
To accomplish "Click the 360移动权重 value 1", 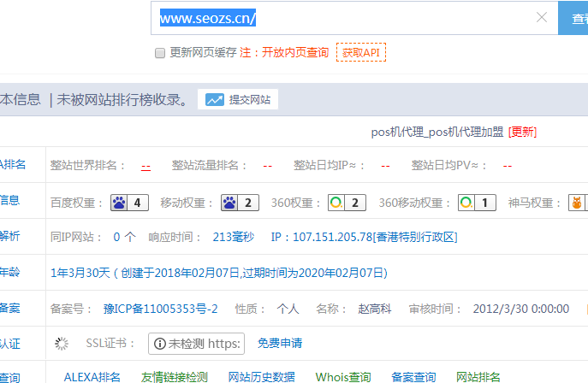I will pyautogui.click(x=485, y=203).
